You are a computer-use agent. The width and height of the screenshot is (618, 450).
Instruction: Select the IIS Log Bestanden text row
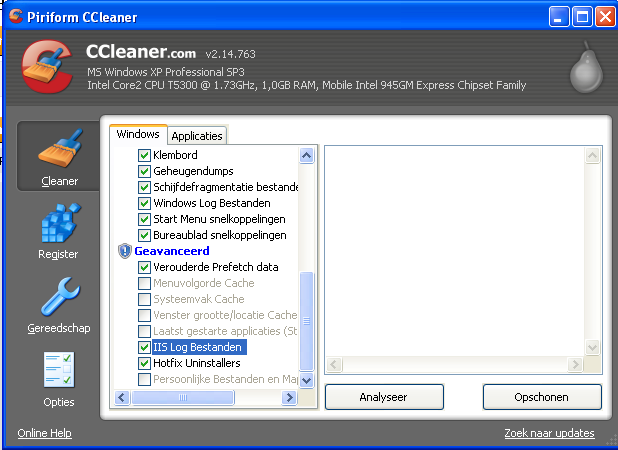(197, 347)
